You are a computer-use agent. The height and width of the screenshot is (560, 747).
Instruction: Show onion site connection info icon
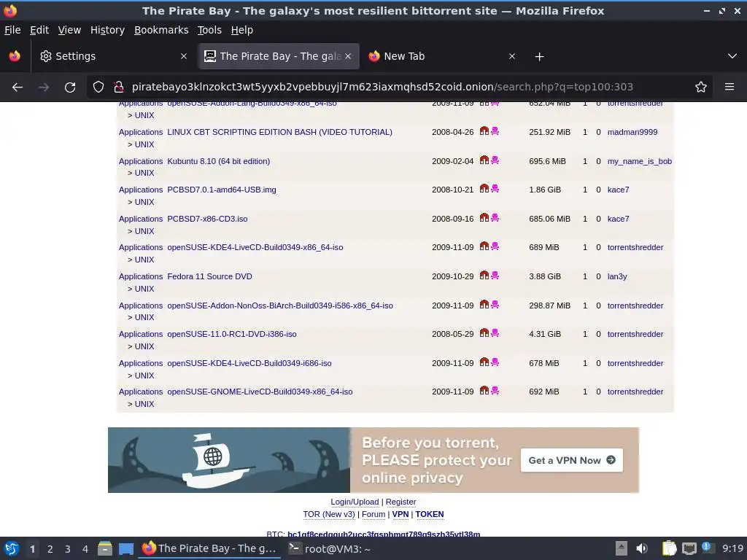[x=119, y=87]
